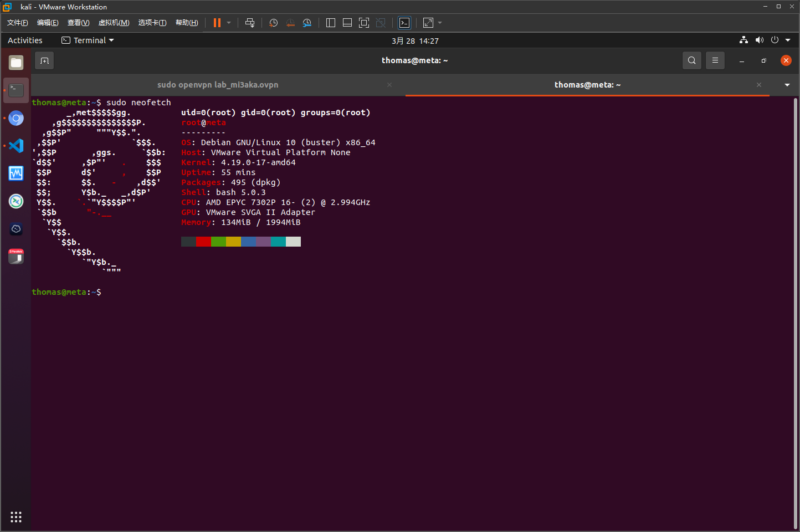Close the sudo openvpn lab_mi3aka.ovpn tab
Viewport: 800px width, 532px height.
click(x=389, y=85)
